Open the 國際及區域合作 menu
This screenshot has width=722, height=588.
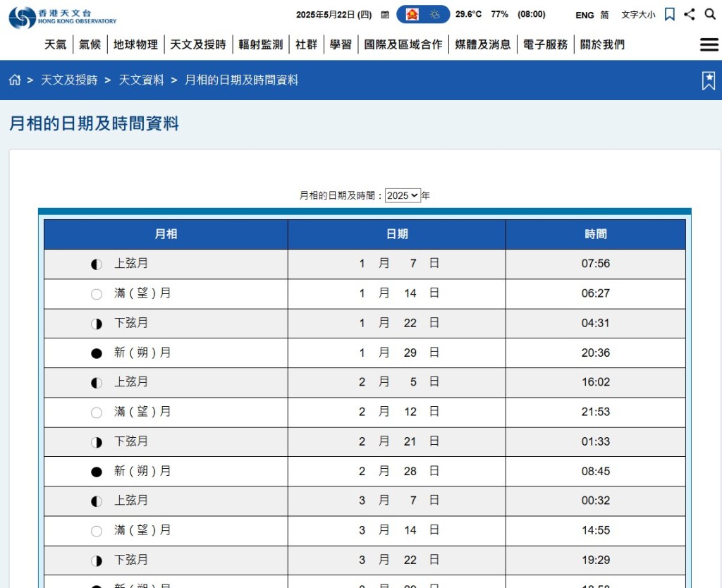tap(403, 44)
